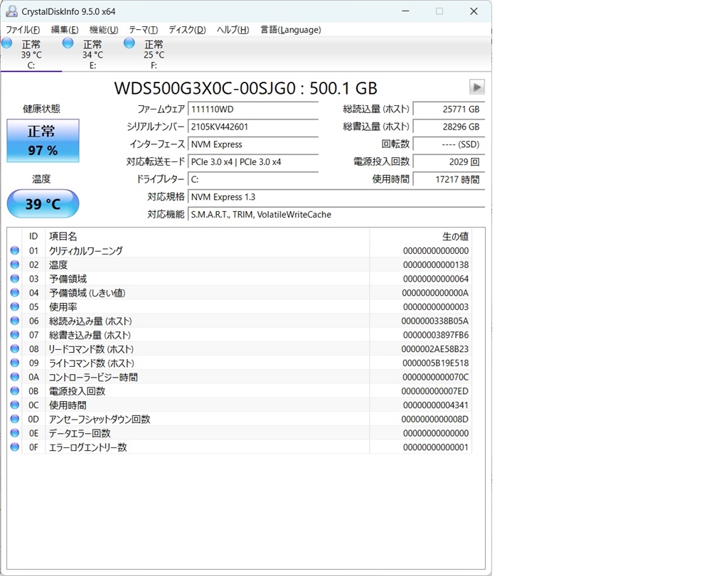The image size is (728, 576).
Task: Select the コントローラービジー時間 attribute name
Action: click(93, 377)
